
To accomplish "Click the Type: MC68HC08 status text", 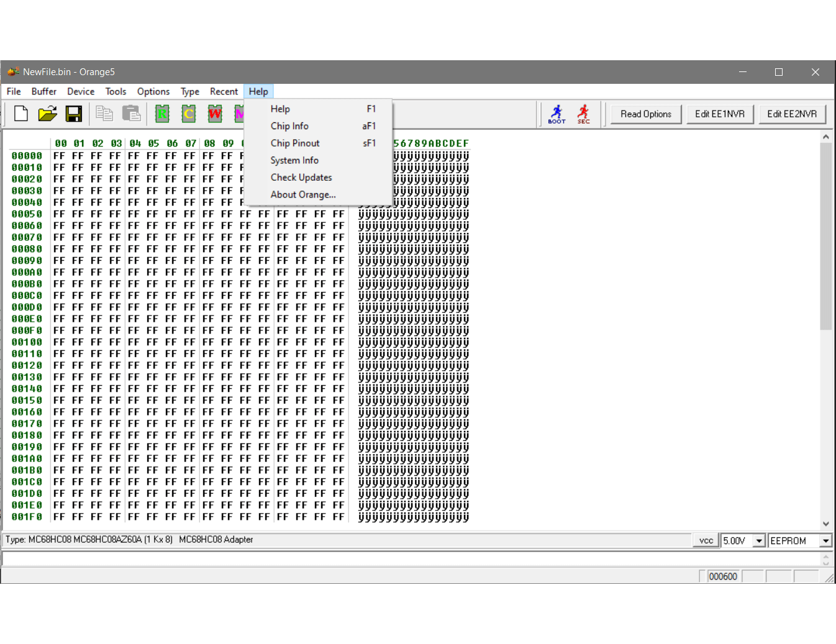I will pos(129,540).
